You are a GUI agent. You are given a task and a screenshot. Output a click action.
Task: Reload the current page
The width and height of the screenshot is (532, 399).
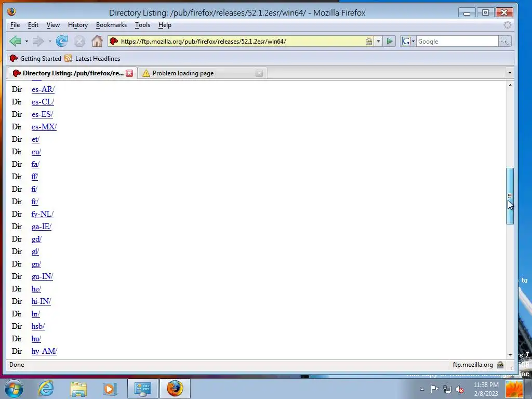pyautogui.click(x=62, y=42)
